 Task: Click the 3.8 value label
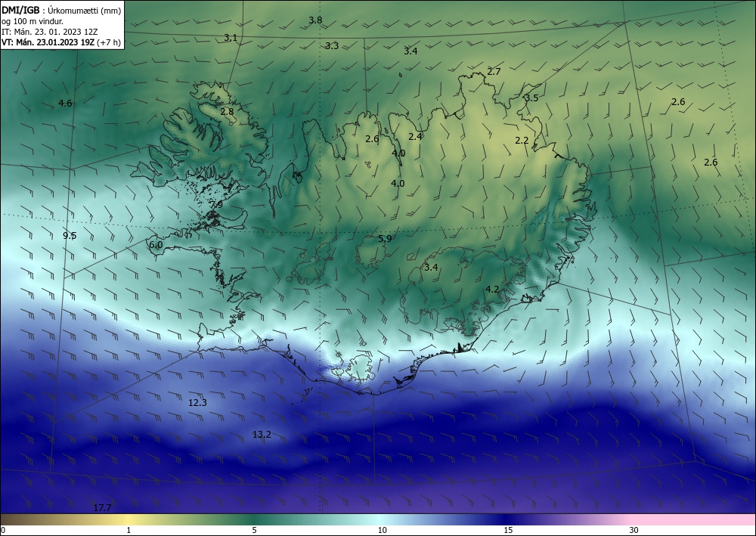click(x=315, y=20)
